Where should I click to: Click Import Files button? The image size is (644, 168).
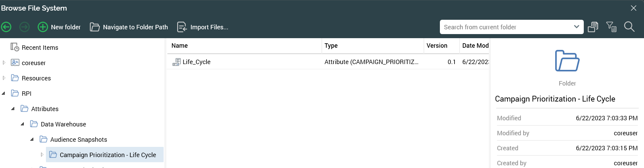[203, 27]
